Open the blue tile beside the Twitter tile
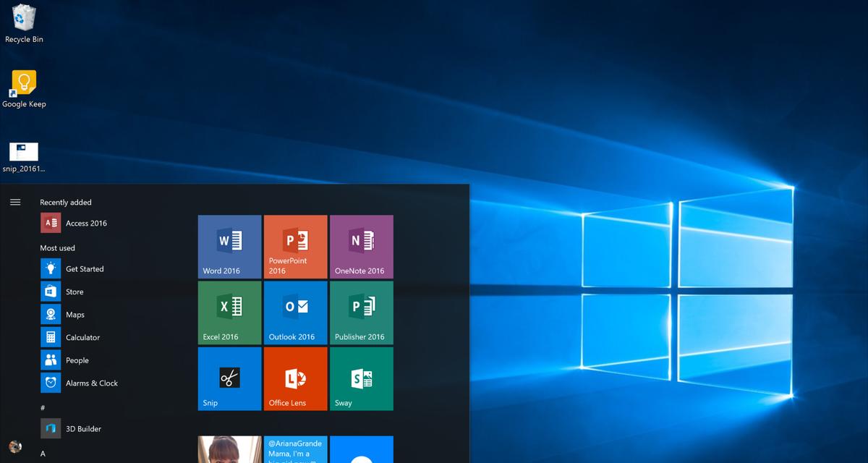This screenshot has width=868, height=463. tap(362, 449)
